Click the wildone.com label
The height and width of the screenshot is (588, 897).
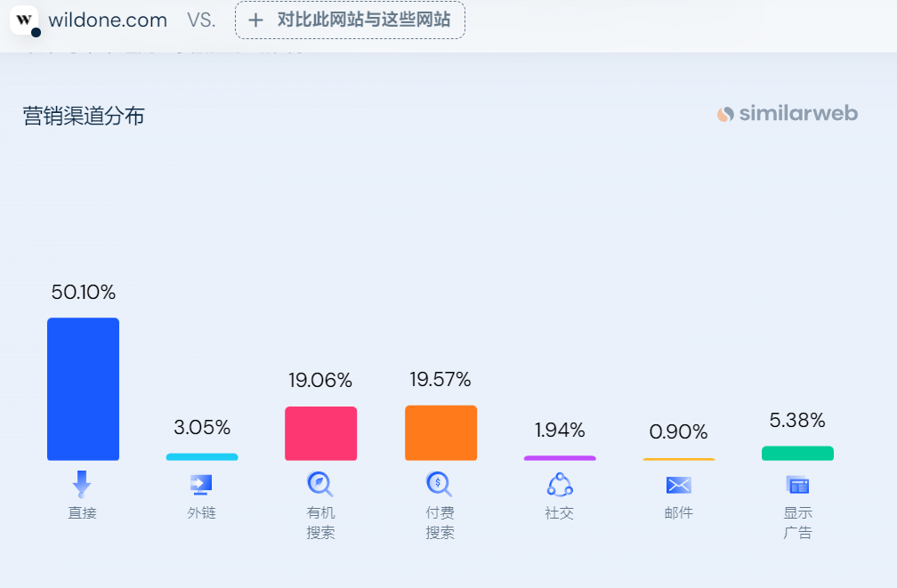(107, 20)
